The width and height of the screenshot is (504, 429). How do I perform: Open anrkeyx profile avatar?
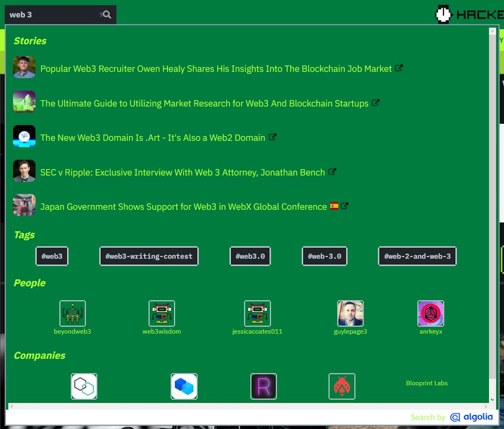[x=431, y=313]
